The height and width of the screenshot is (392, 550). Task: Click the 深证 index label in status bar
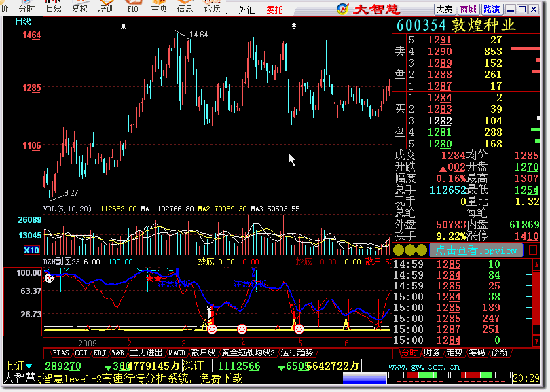194,366
